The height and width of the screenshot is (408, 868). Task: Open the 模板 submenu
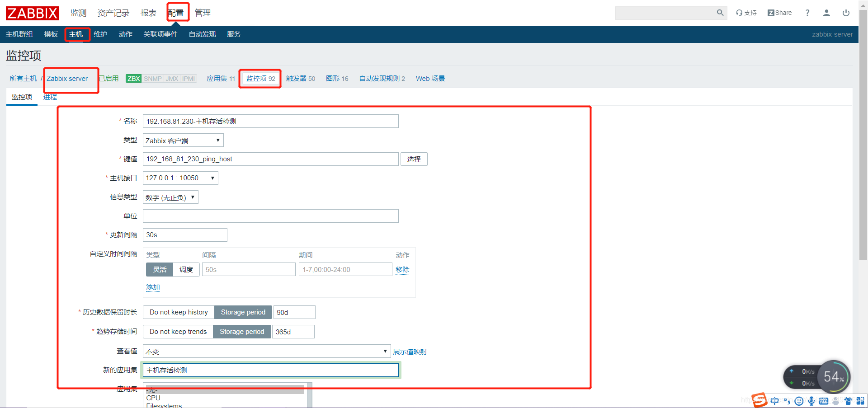tap(51, 34)
